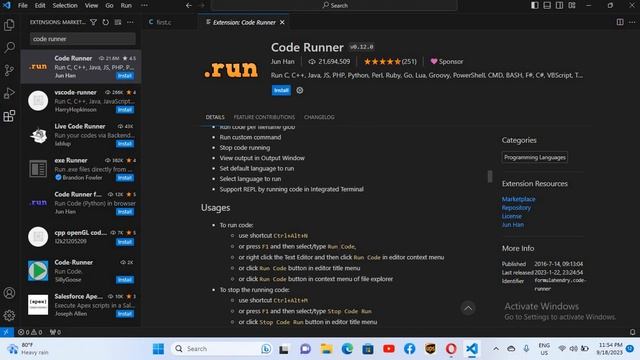Open the View menu
This screenshot has height=360, width=640.
[91, 5]
